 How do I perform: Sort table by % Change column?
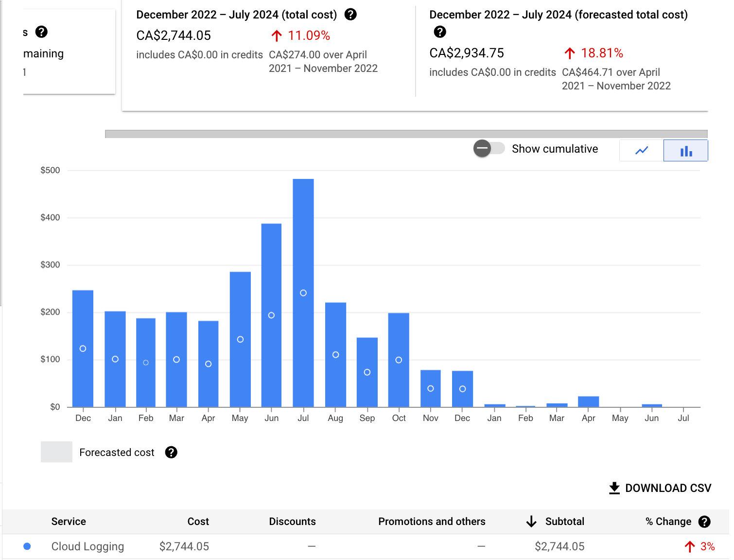(x=668, y=522)
